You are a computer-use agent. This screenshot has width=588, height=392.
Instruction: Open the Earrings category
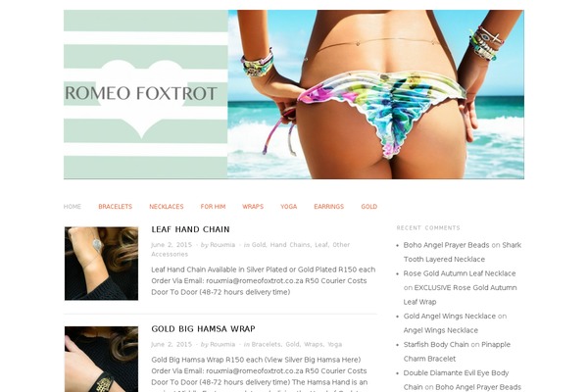pyautogui.click(x=329, y=207)
